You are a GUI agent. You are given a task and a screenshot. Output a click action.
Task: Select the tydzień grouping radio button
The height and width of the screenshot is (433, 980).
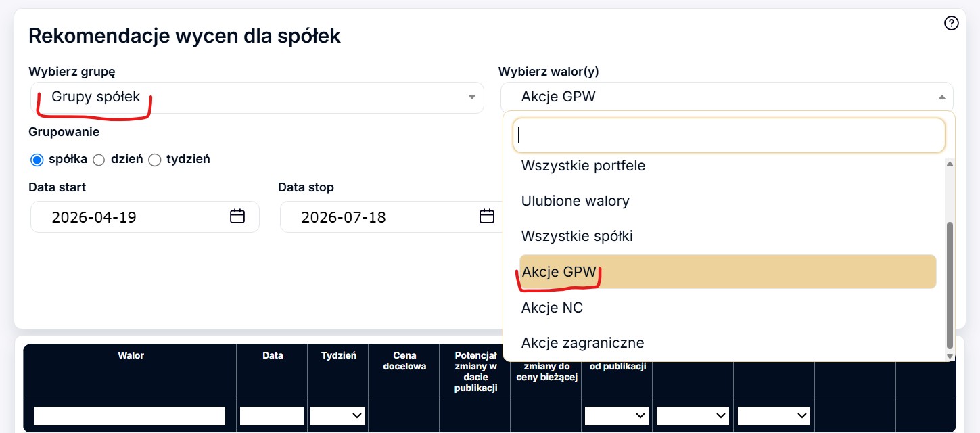(154, 160)
